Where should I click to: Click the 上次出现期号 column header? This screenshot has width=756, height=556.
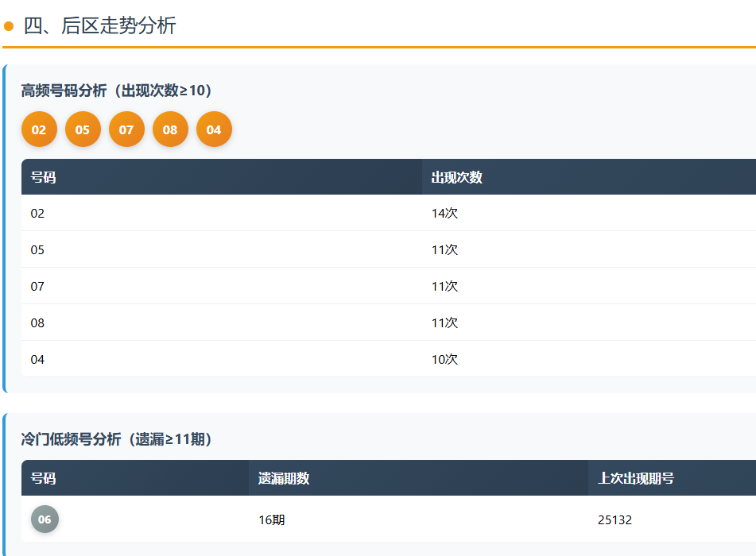(636, 478)
